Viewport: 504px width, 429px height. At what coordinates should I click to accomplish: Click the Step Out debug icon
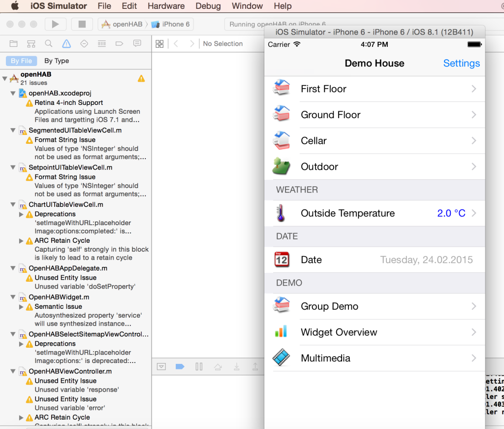255,366
